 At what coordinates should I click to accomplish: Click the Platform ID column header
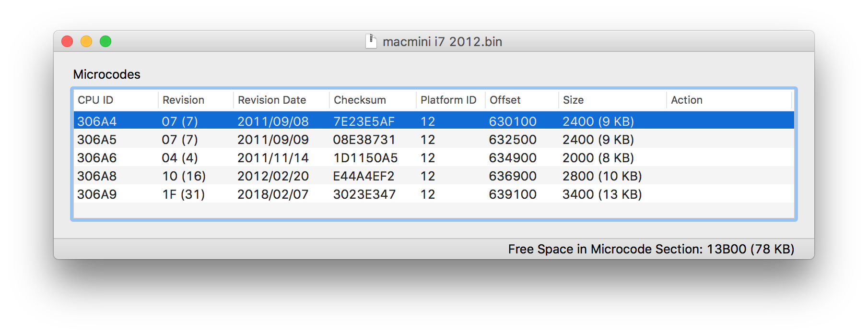(x=451, y=100)
